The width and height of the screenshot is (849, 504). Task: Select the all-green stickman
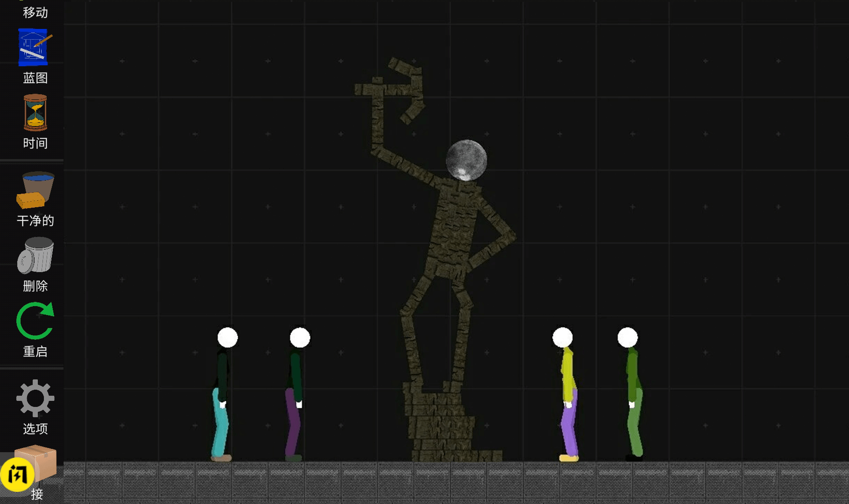click(x=633, y=397)
